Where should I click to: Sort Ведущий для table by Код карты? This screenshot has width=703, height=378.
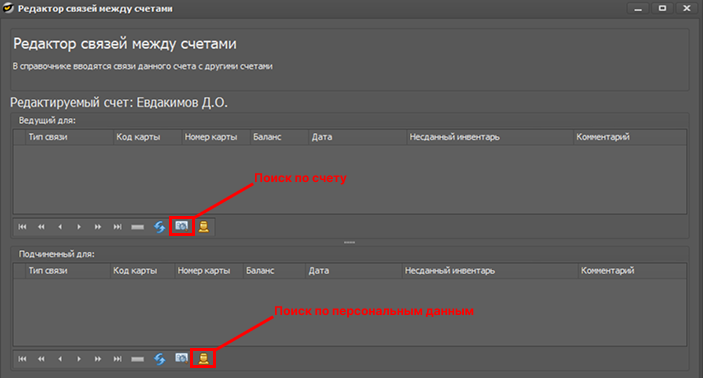(147, 137)
